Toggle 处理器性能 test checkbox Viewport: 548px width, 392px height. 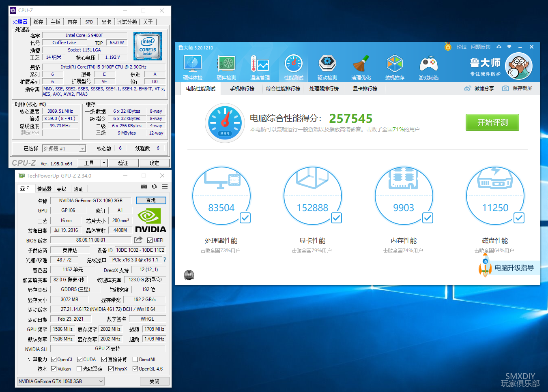pyautogui.click(x=245, y=218)
